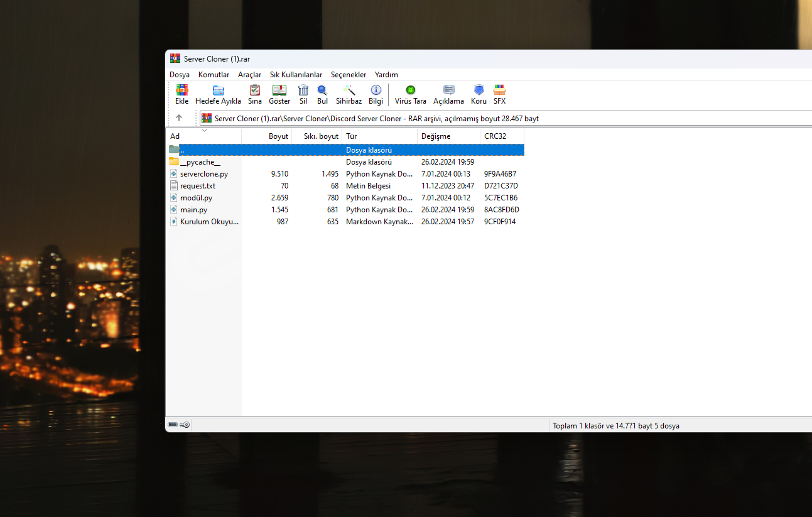This screenshot has height=517, width=812.
Task: Sort by the Ad column header
Action: pyautogui.click(x=204, y=136)
